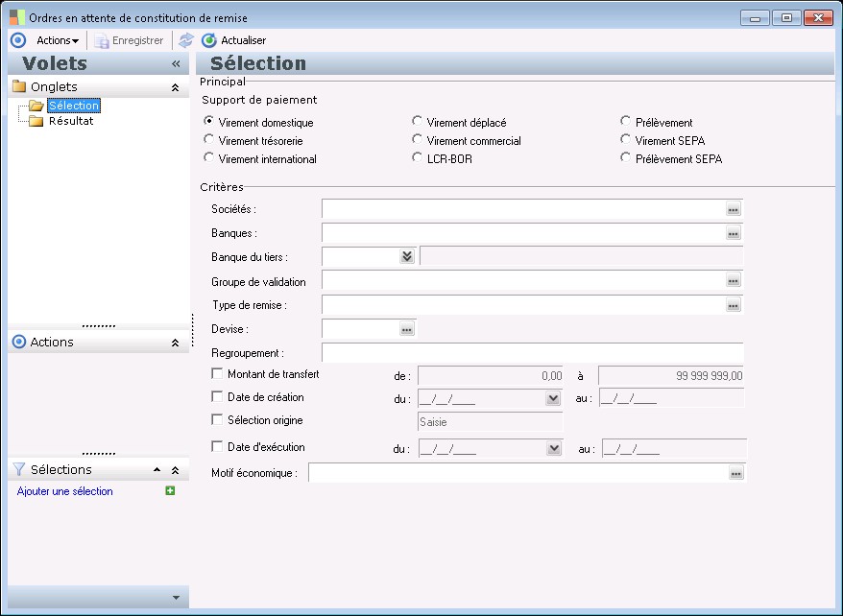This screenshot has height=616, width=843.
Task: Expand the Banque du tiers dropdown
Action: pyautogui.click(x=406, y=256)
